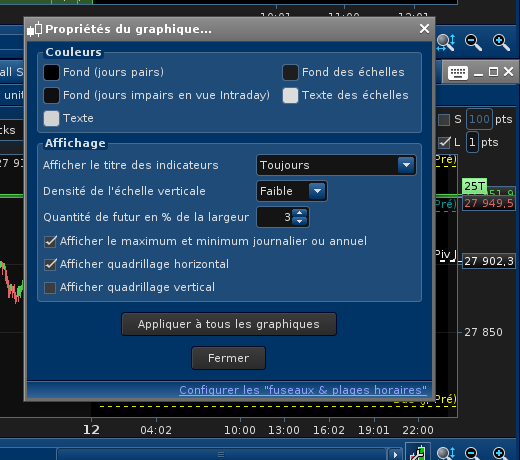Click bottom toolbar zoom-fit magnifier with arrows

[x=446, y=453]
